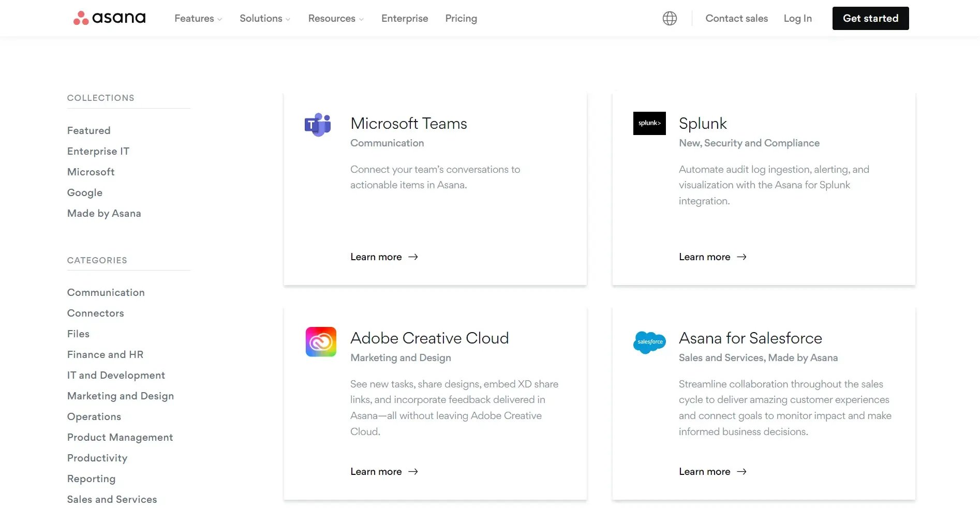Expand the Resources dropdown menu
Viewport: 980px width, 508px height.
click(336, 19)
